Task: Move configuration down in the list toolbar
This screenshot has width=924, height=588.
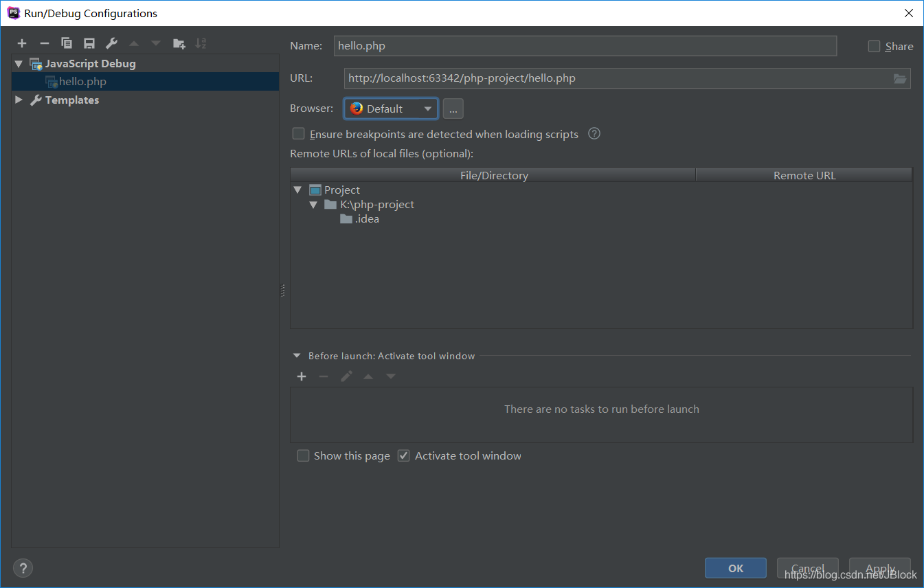Action: [x=156, y=43]
